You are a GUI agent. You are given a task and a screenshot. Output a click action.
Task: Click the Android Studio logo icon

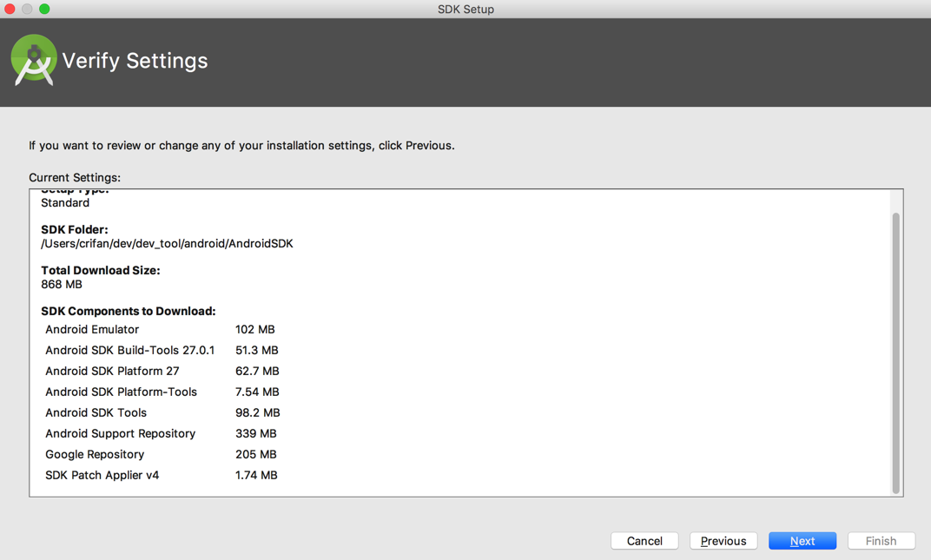click(34, 60)
